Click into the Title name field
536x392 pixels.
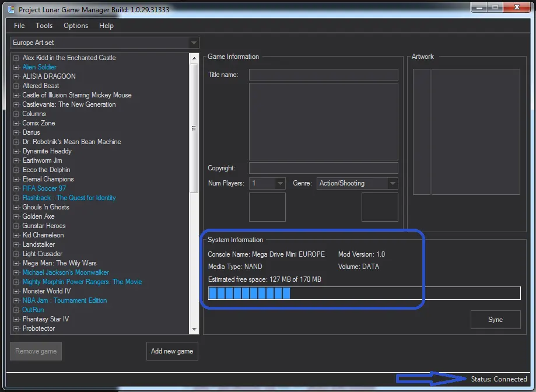click(323, 75)
